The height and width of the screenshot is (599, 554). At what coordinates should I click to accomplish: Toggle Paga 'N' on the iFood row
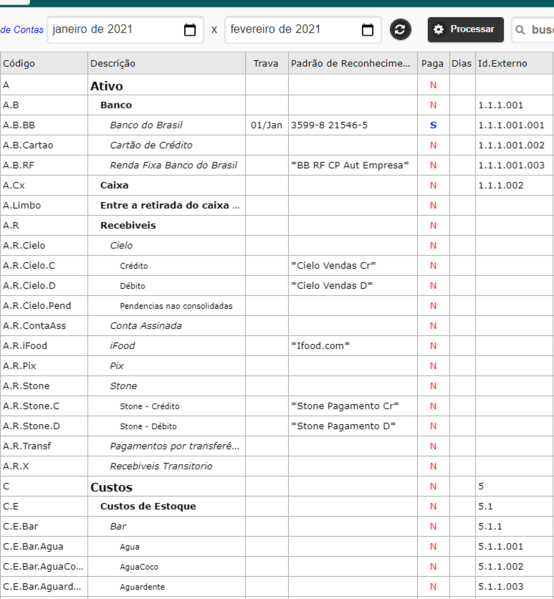click(x=433, y=346)
